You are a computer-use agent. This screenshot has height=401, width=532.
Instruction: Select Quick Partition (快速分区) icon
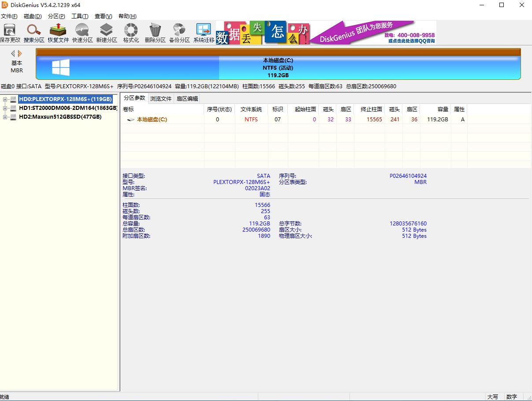tap(82, 33)
